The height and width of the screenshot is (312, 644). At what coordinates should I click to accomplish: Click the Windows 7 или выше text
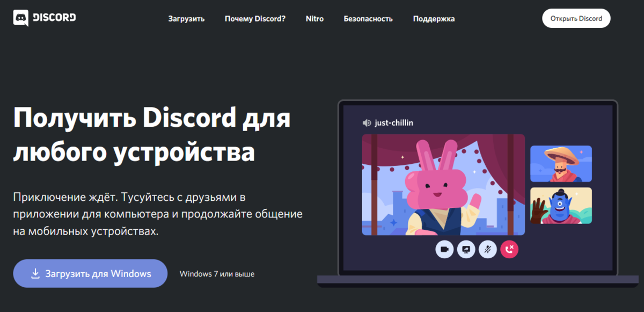pos(217,274)
